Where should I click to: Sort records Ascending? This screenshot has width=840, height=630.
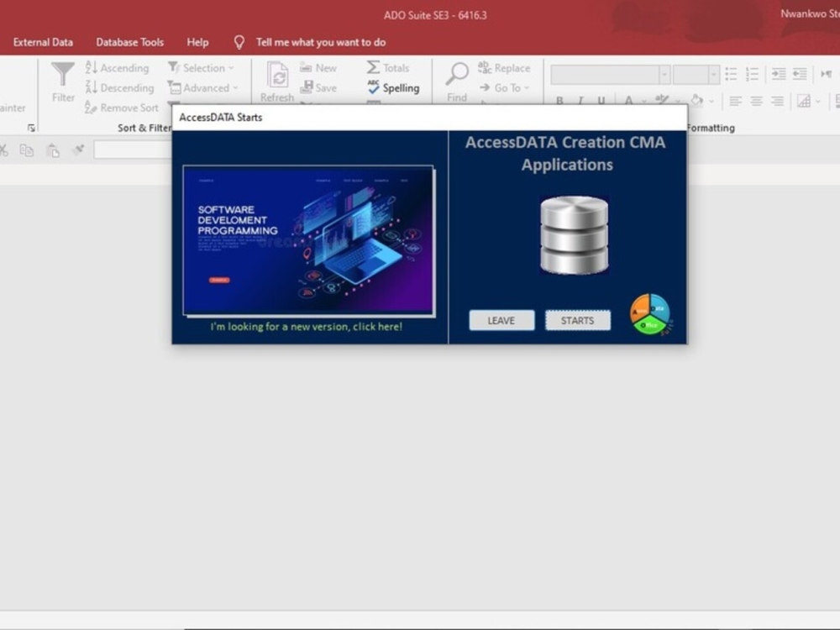tap(118, 68)
